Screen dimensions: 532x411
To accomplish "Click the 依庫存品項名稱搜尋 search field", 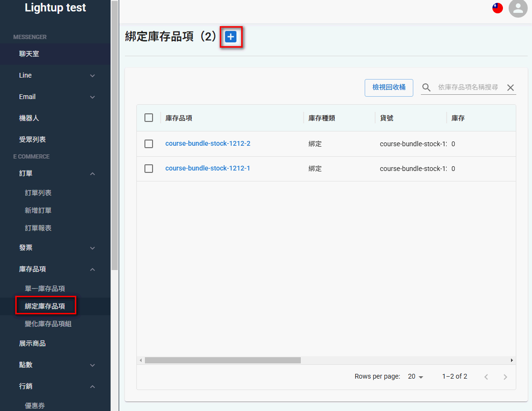I will (468, 88).
